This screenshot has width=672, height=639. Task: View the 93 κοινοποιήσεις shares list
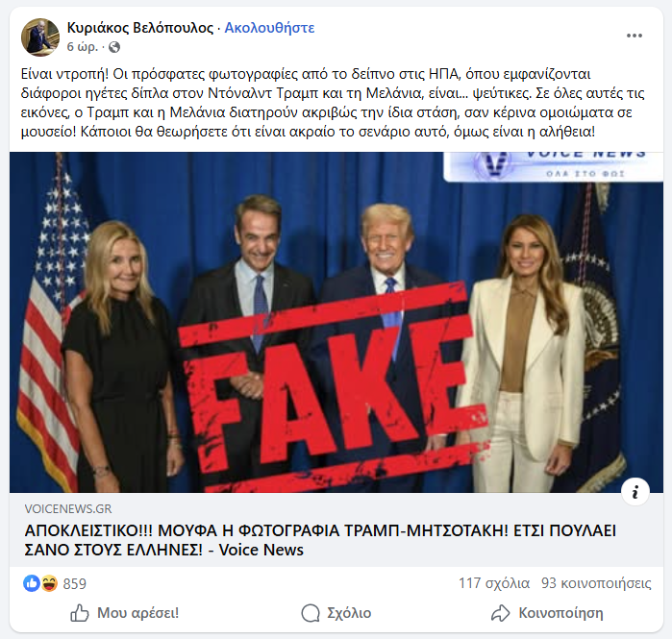point(596,583)
